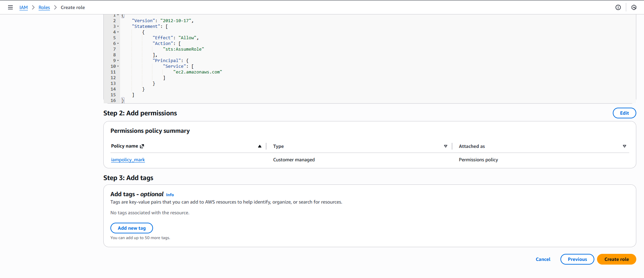Sort by Attached as column arrow
This screenshot has height=278, width=644.
click(625, 146)
